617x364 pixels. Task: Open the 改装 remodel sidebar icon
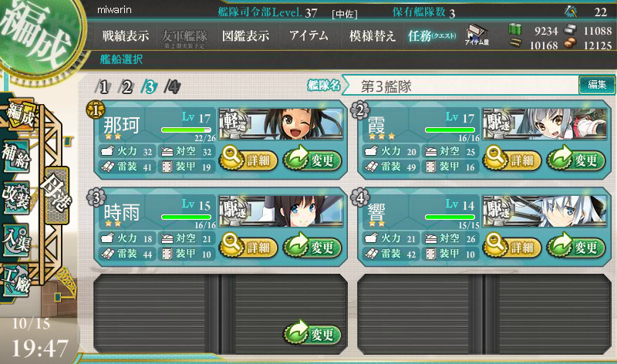click(x=16, y=198)
